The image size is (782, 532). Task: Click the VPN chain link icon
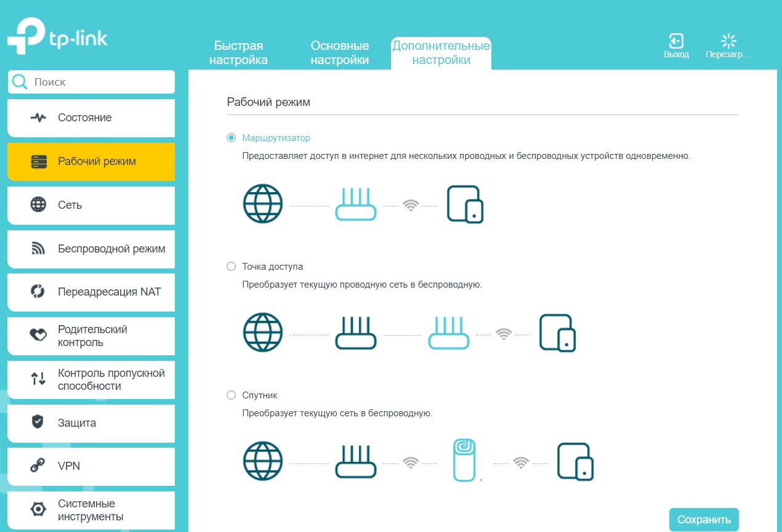click(x=38, y=466)
